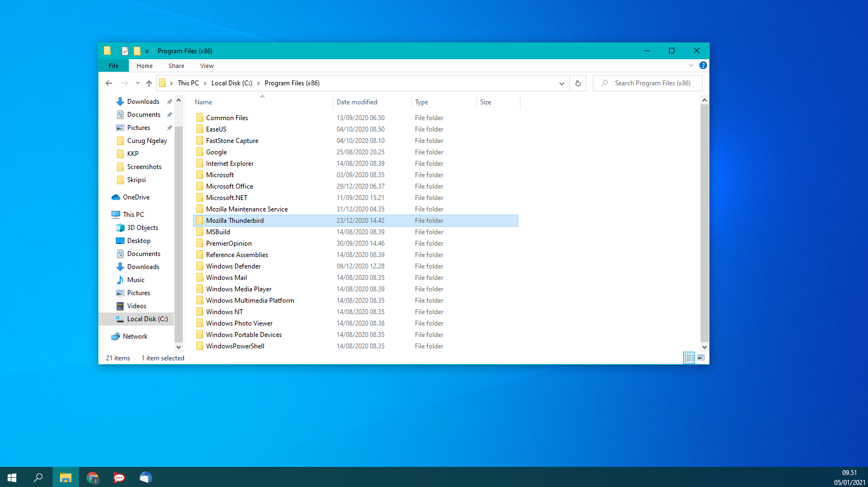Screen dimensions: 868x487
Task: Open Help via the question mark icon
Action: (x=703, y=65)
